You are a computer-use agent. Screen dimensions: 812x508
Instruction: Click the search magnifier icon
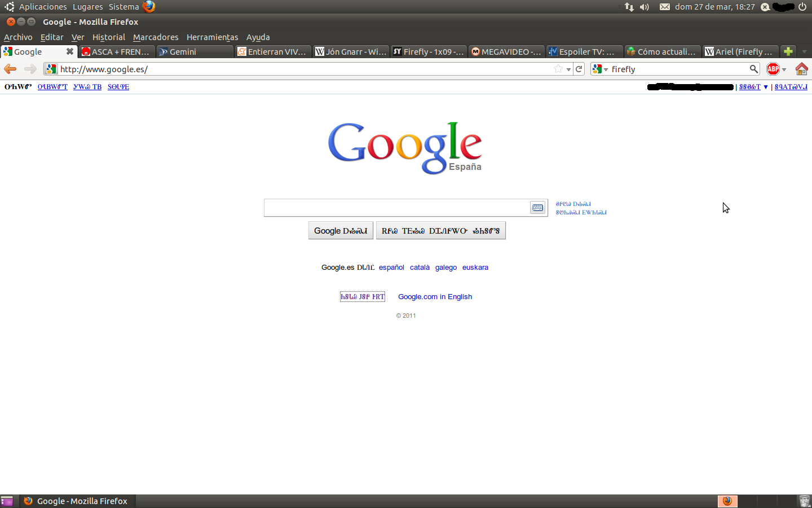[x=753, y=69]
